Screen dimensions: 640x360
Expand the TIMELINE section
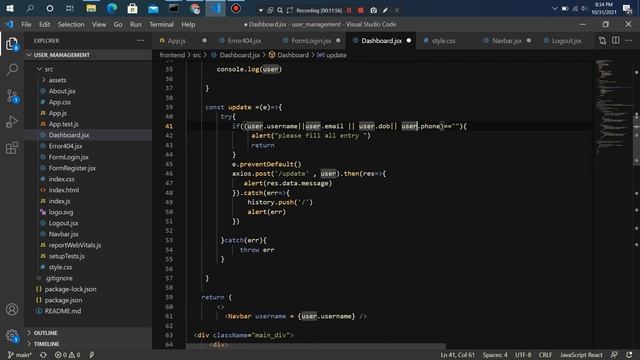click(x=46, y=344)
